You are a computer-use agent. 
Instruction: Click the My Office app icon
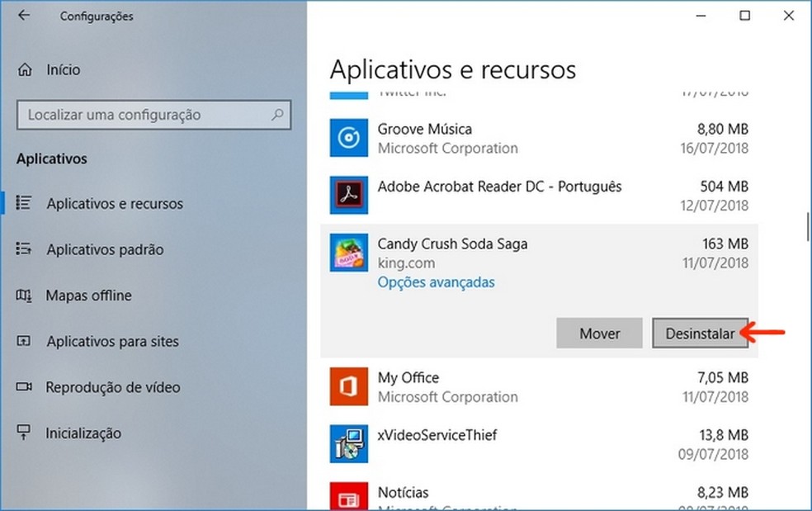[348, 386]
